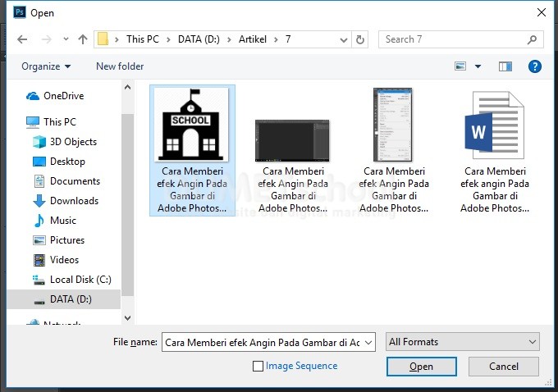Open the All Formats dropdown
The image size is (558, 392).
pos(463,342)
